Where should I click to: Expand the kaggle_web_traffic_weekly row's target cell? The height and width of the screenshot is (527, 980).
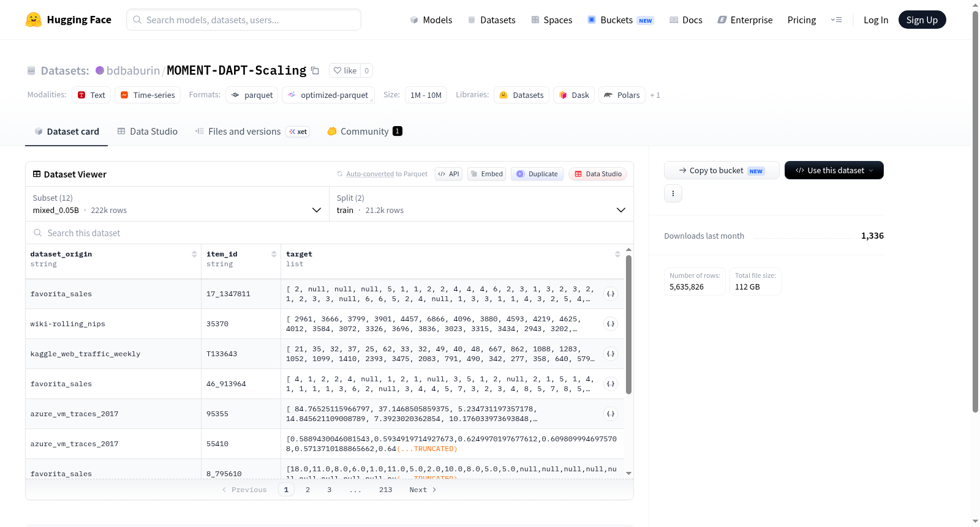click(x=611, y=354)
